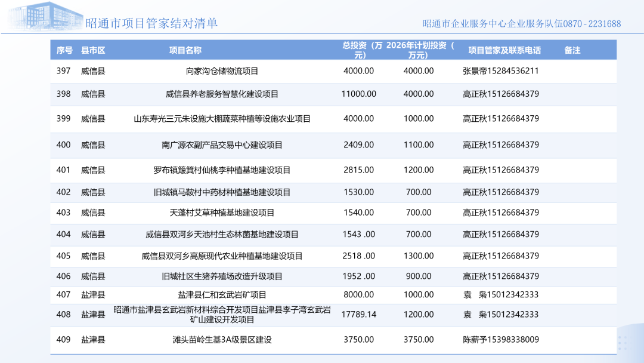
Task: Click total investment 17789.14
Action: [x=358, y=314]
